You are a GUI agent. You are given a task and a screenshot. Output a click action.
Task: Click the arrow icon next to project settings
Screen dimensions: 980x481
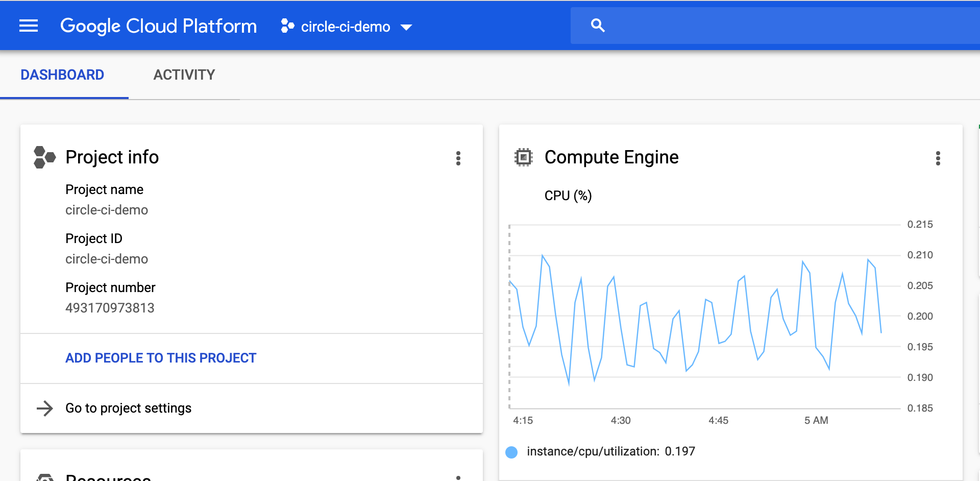[45, 408]
